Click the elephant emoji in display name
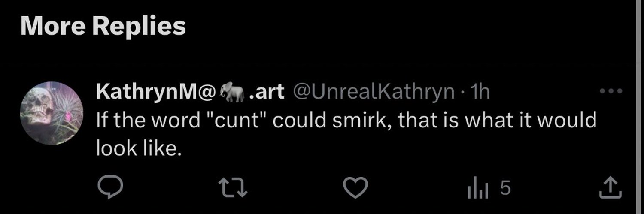Viewport: 644px width, 214px height. (x=232, y=92)
